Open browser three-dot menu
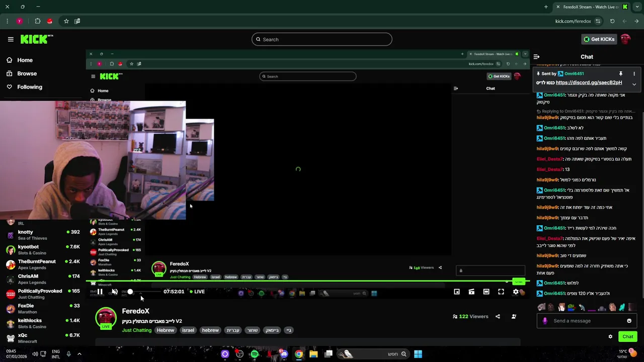 coord(7,21)
